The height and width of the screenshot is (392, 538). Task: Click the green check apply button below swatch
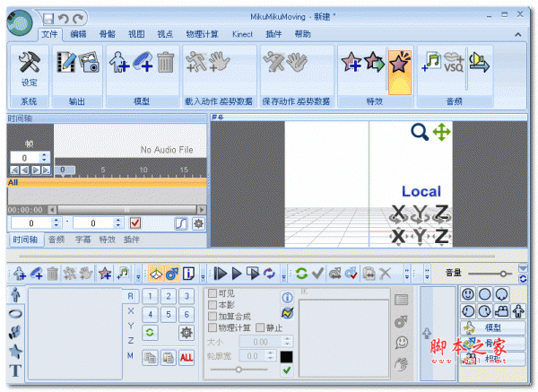point(287,370)
